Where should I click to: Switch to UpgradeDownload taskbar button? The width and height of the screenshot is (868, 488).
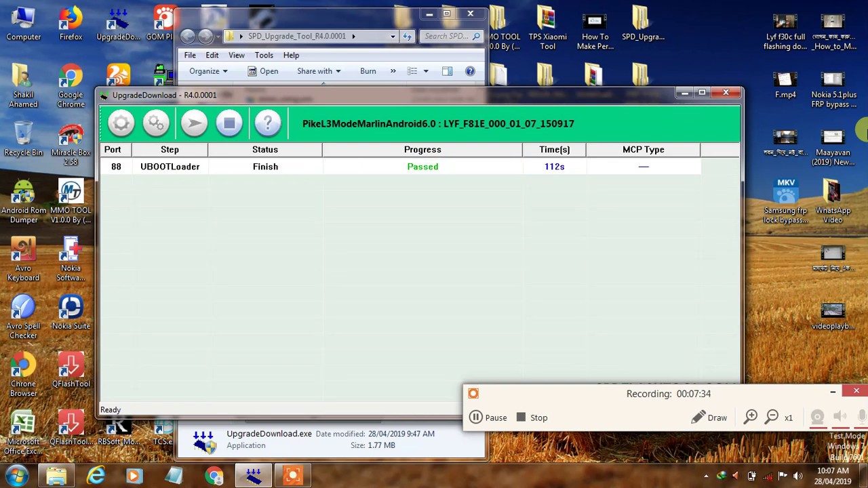254,476
